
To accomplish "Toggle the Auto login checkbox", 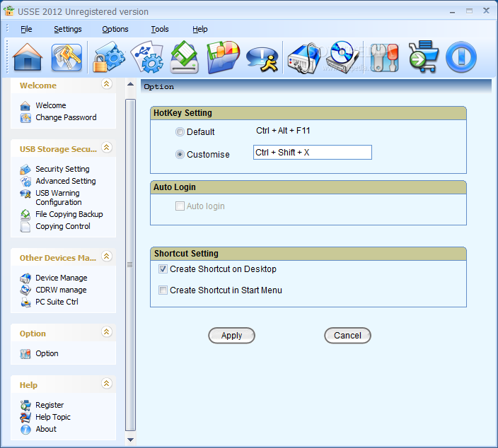I will 180,206.
